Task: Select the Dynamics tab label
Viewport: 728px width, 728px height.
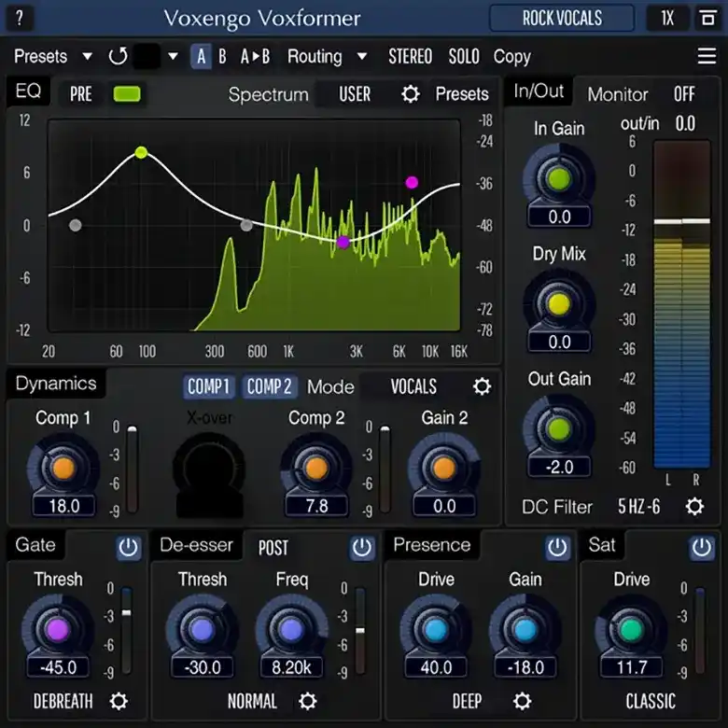Action: tap(56, 384)
